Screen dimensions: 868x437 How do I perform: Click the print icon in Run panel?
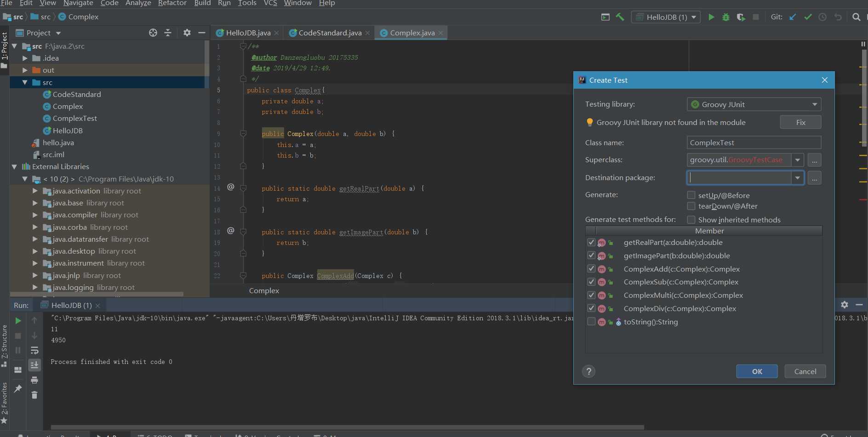[34, 380]
